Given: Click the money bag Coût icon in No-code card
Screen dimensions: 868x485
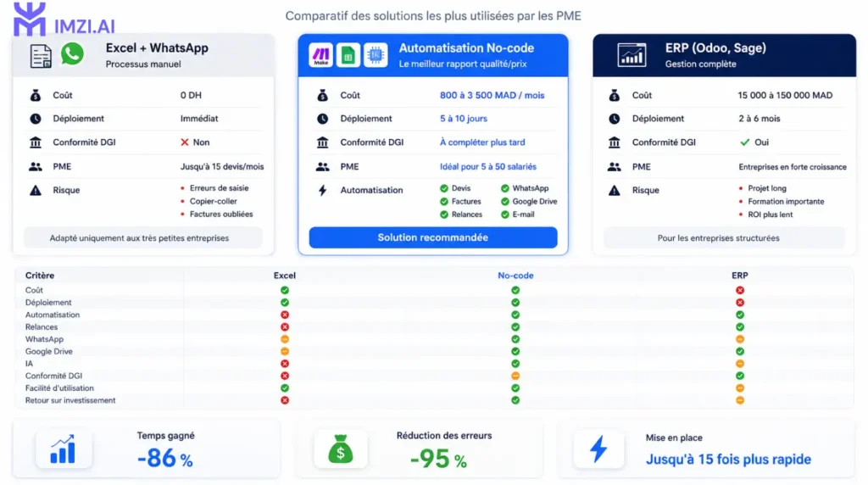Looking at the screenshot, I should click(x=323, y=95).
